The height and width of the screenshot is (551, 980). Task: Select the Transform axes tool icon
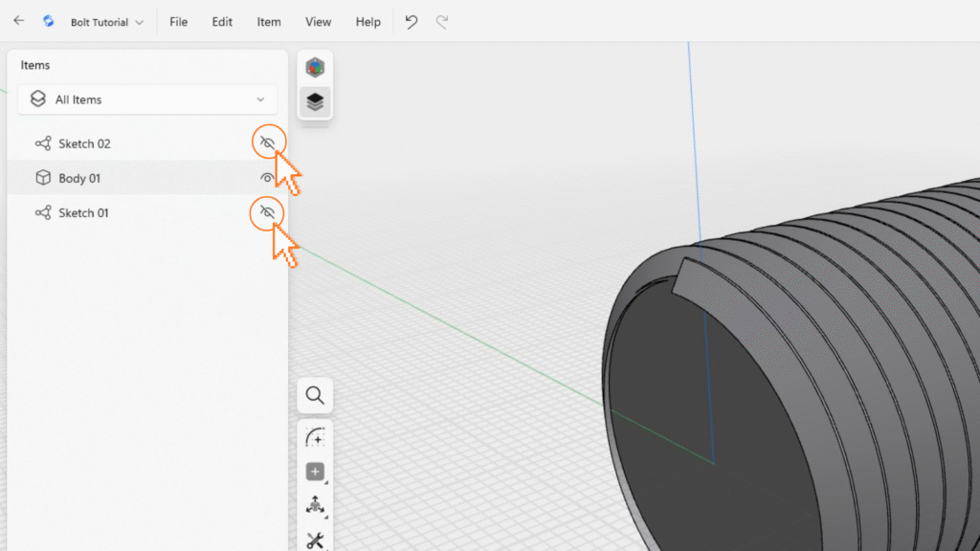(315, 506)
